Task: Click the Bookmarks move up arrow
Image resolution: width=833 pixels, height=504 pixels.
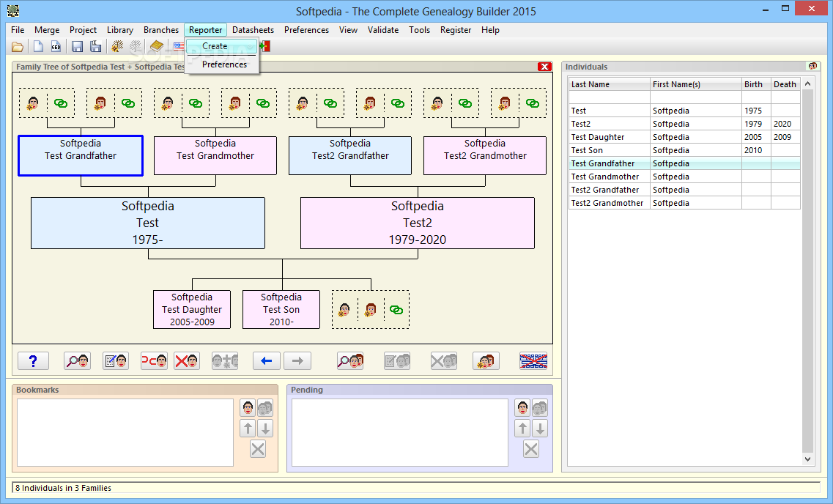Action: click(x=248, y=428)
